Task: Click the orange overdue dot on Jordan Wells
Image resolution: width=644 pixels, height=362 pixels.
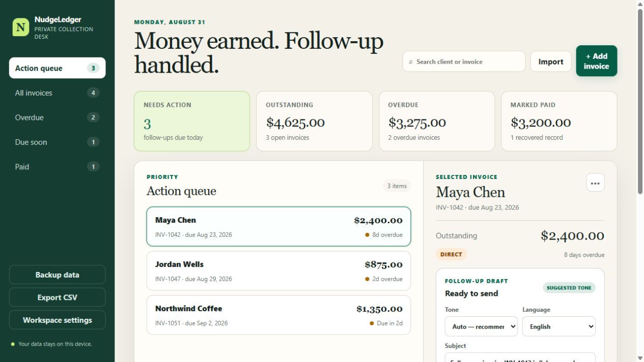Action: (x=367, y=279)
